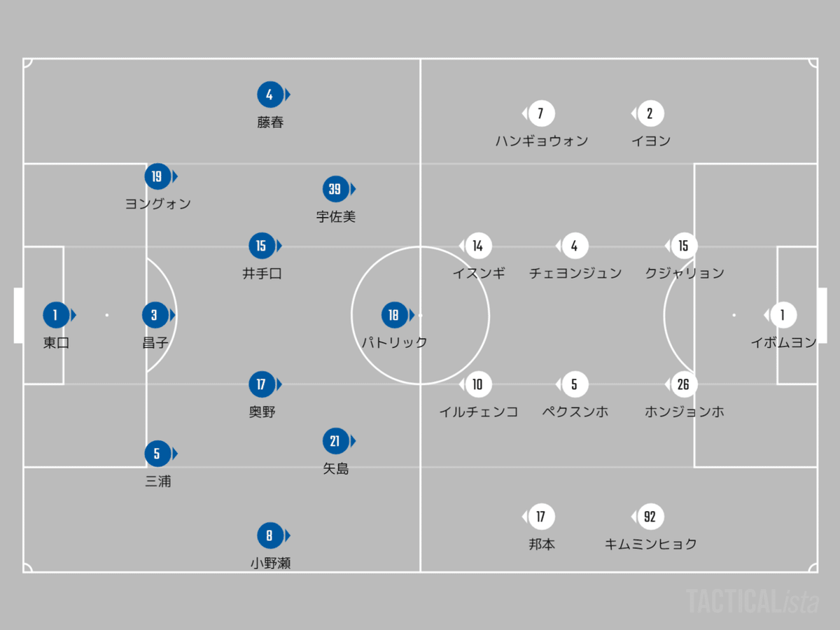Click white marker 2 イヨン

pos(650,113)
